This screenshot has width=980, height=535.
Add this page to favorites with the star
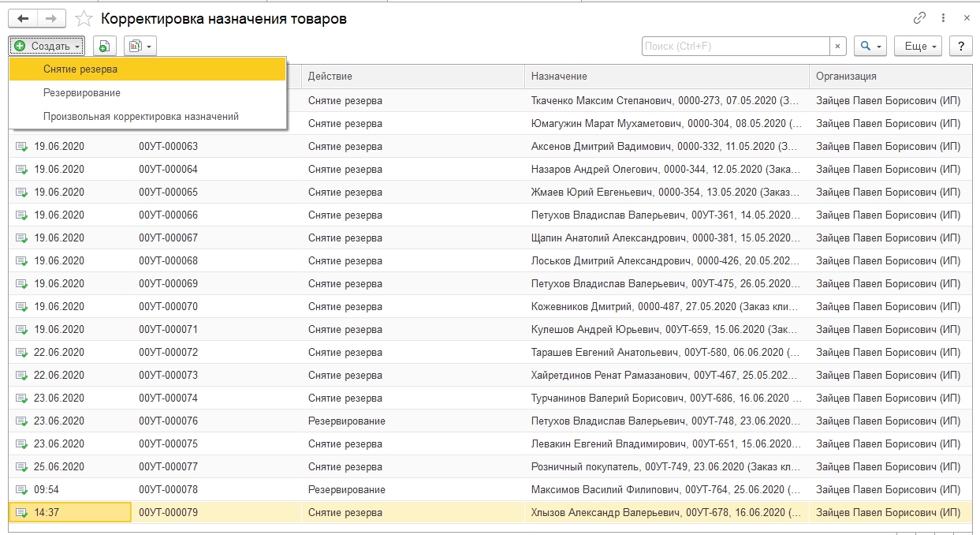pyautogui.click(x=83, y=18)
